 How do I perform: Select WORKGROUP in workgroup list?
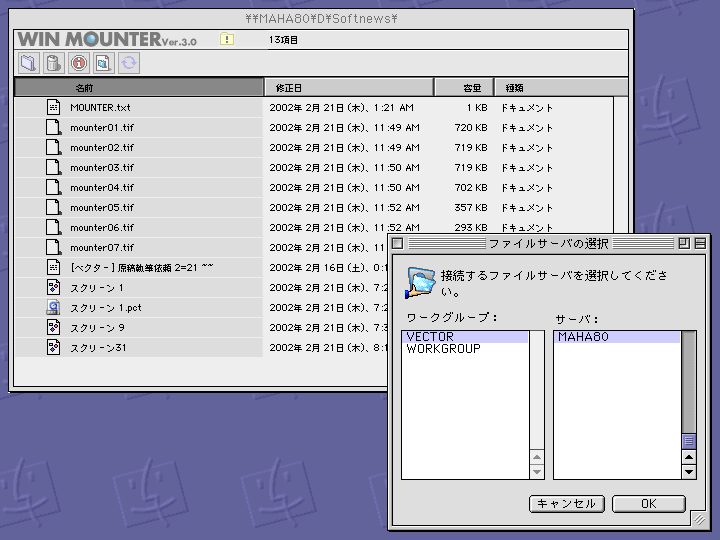tap(465, 349)
